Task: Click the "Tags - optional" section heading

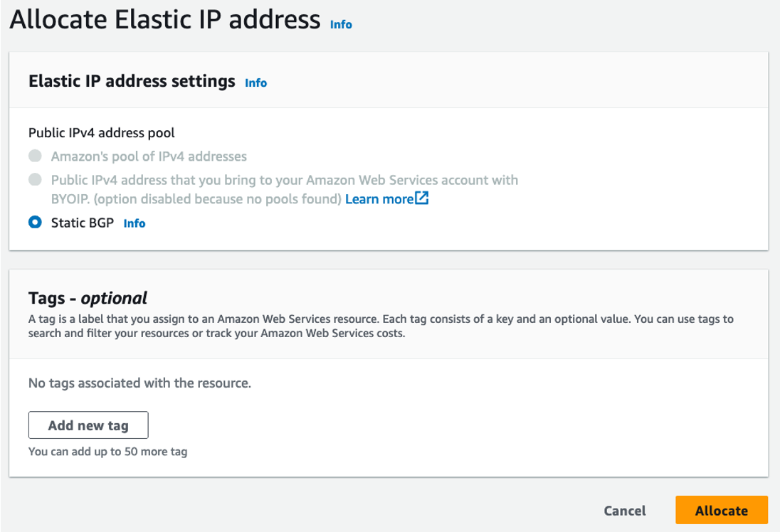Action: point(88,297)
